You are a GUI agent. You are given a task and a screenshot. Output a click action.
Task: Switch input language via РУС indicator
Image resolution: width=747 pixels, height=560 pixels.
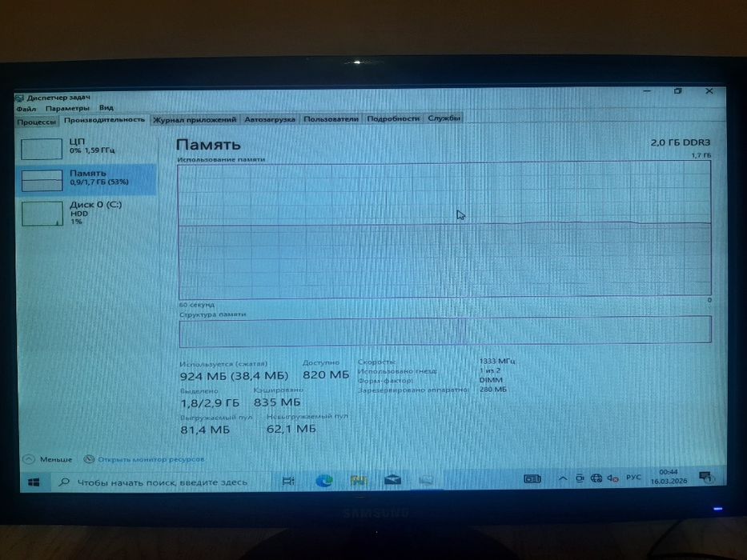click(x=633, y=477)
